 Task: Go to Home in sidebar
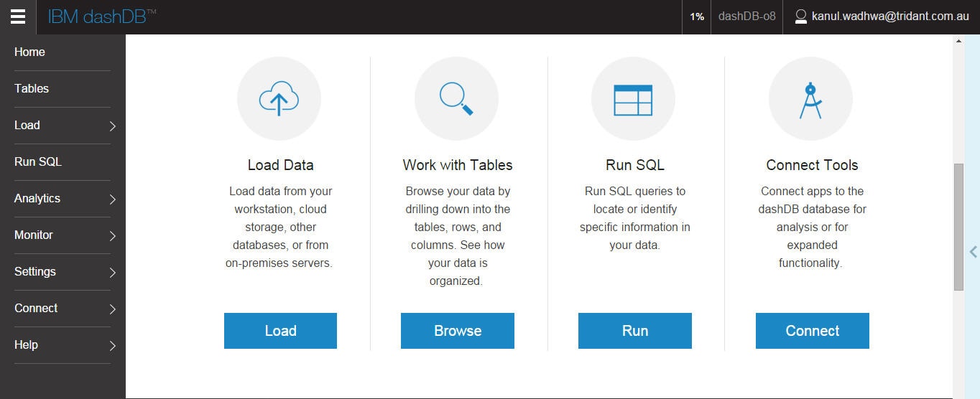point(29,52)
